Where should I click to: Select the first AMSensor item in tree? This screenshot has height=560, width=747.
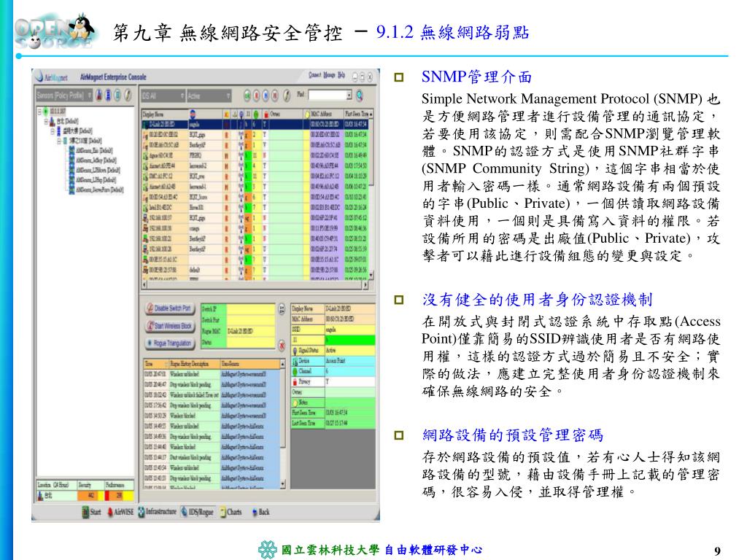pos(91,150)
